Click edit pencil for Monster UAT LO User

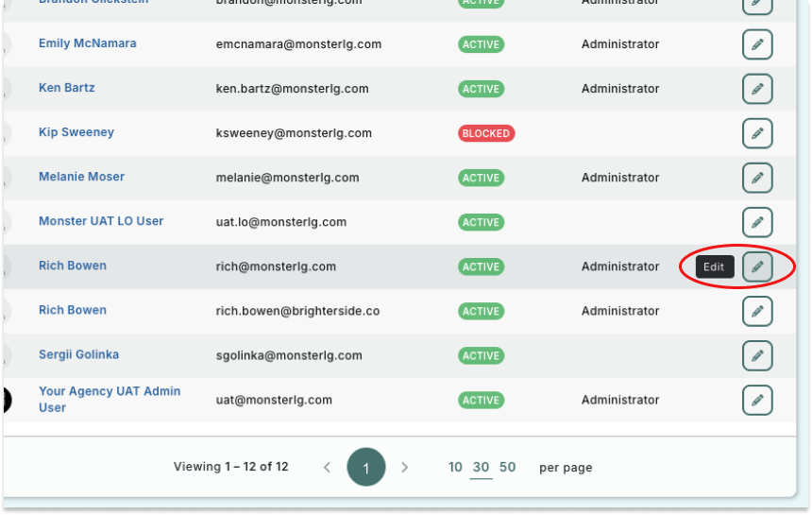[757, 222]
